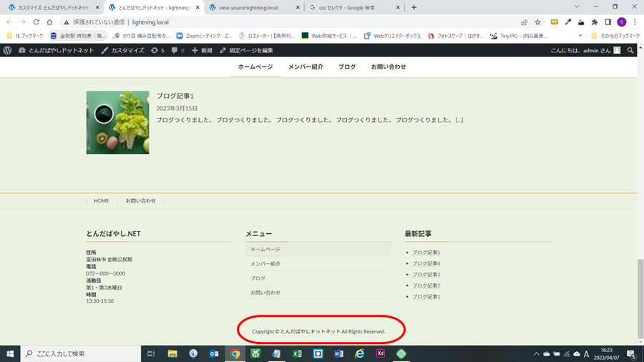
Task: Click the WordPress logo in admin bar
Action: [x=7, y=51]
